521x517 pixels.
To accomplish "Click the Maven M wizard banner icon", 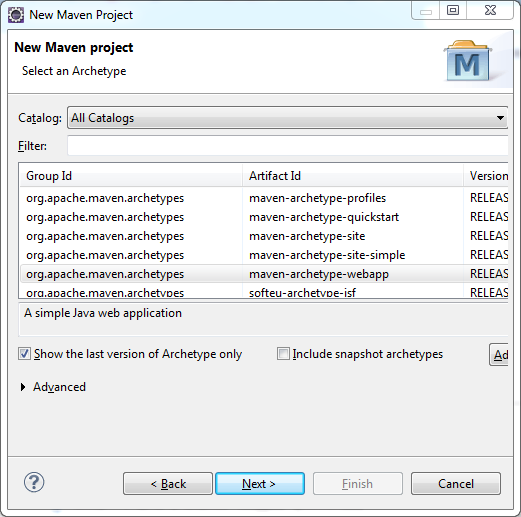I will [x=468, y=61].
